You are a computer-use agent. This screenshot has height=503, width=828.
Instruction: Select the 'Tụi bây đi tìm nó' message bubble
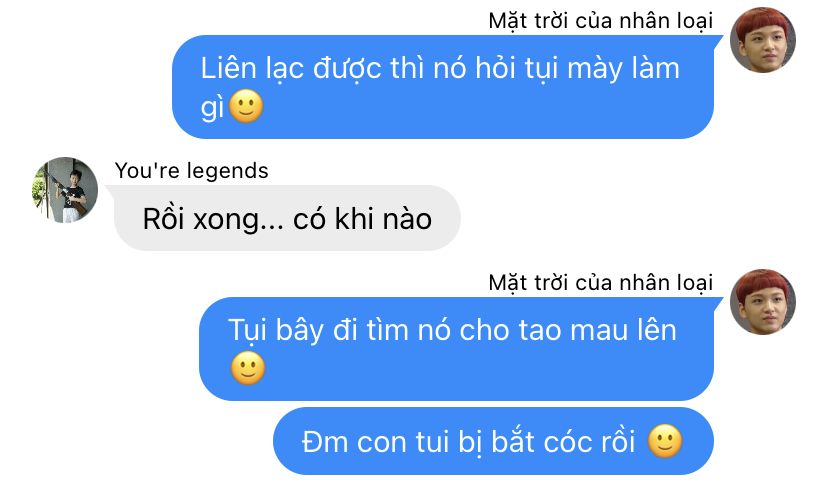[x=456, y=349]
